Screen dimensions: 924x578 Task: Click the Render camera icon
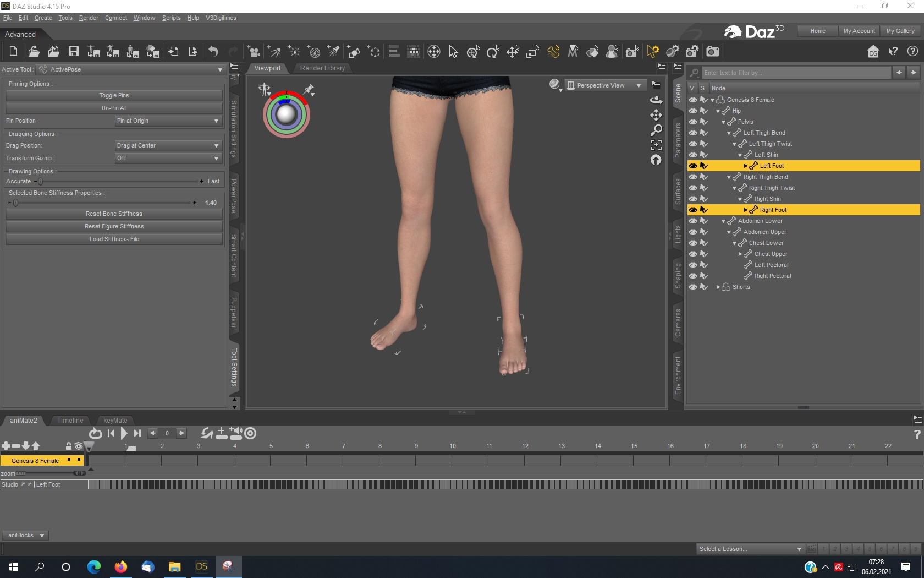(x=713, y=52)
